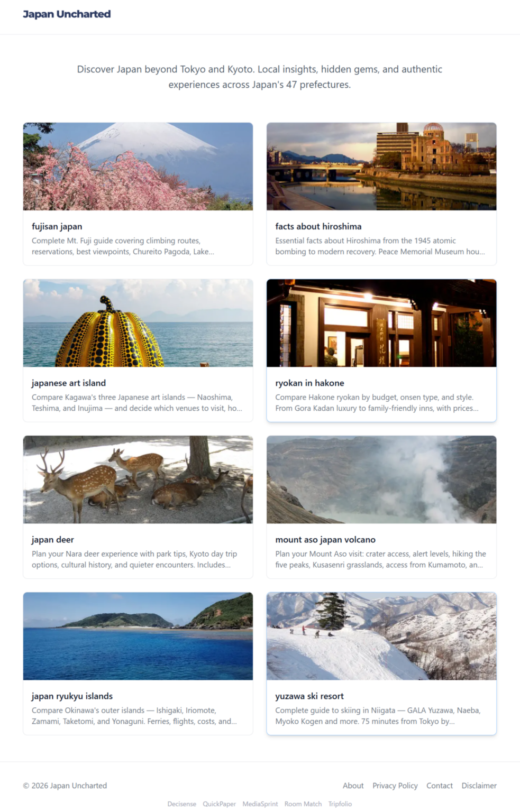This screenshot has height=812, width=520.
Task: Open the Hiroshima dome photo thumbnail
Action: 381,167
